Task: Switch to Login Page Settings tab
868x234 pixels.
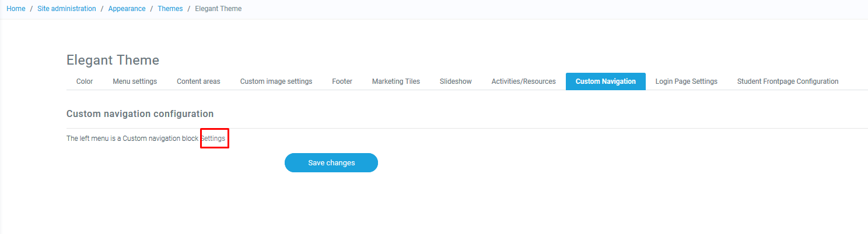Action: pyautogui.click(x=686, y=81)
